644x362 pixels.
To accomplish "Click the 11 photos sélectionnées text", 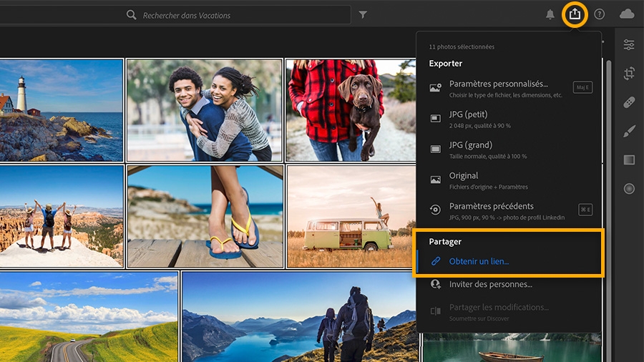I will [462, 47].
